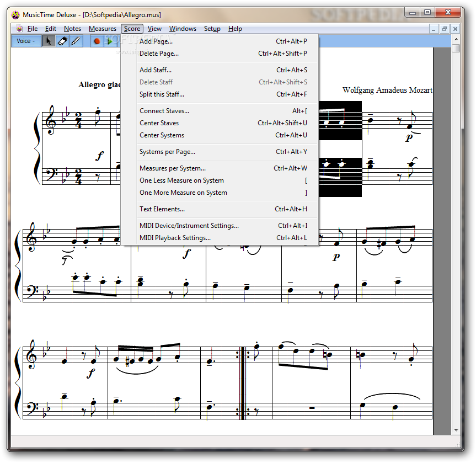Select the pencil tool
476x463 pixels.
point(76,41)
